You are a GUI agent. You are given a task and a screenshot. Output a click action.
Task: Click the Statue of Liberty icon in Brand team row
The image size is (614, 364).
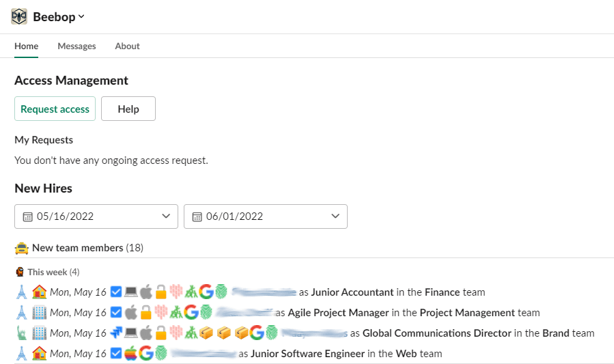[x=20, y=333]
